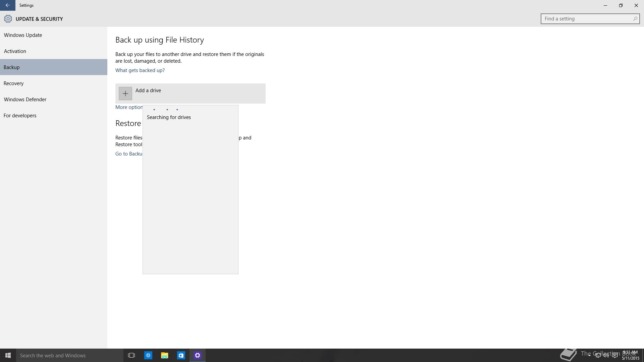
Task: Close the Settings window
Action: click(x=636, y=5)
